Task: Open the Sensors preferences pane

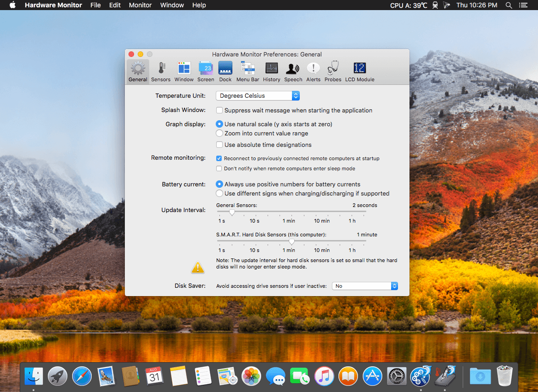Action: point(161,72)
